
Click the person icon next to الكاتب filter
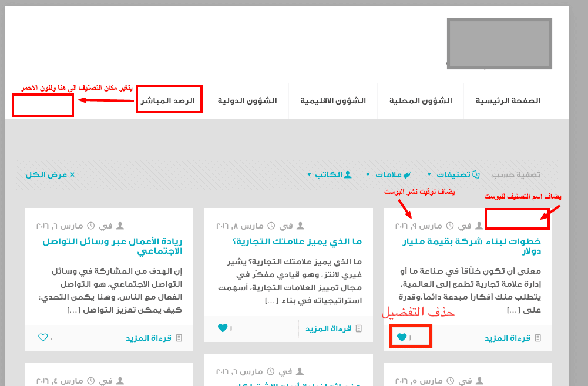[348, 174]
